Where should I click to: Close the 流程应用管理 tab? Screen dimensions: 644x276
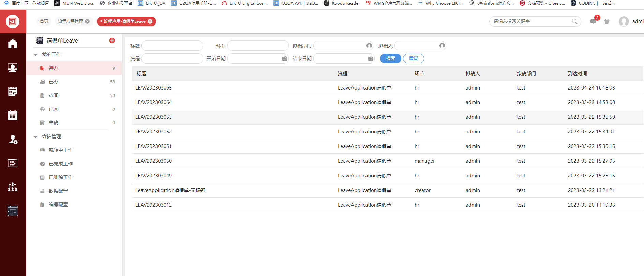(87, 21)
